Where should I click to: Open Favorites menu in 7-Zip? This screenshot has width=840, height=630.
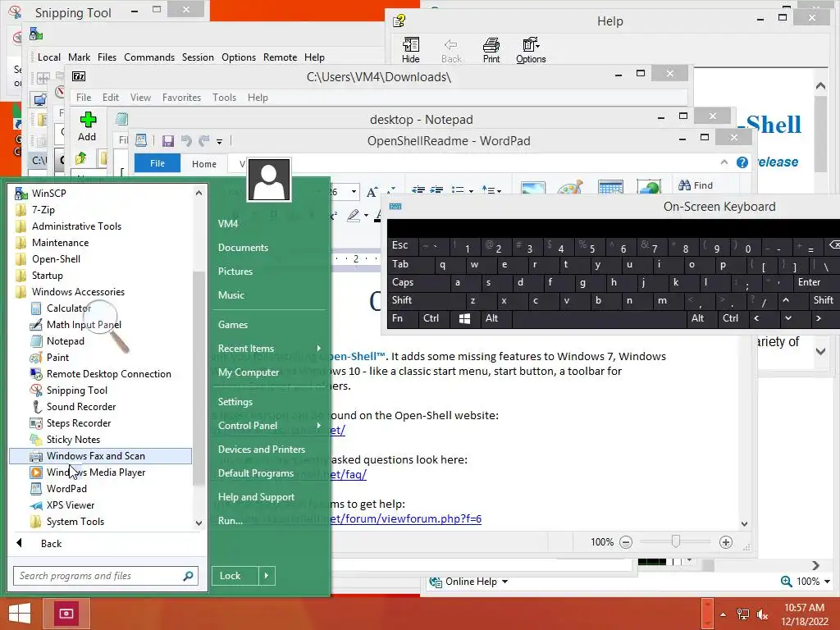pyautogui.click(x=181, y=98)
